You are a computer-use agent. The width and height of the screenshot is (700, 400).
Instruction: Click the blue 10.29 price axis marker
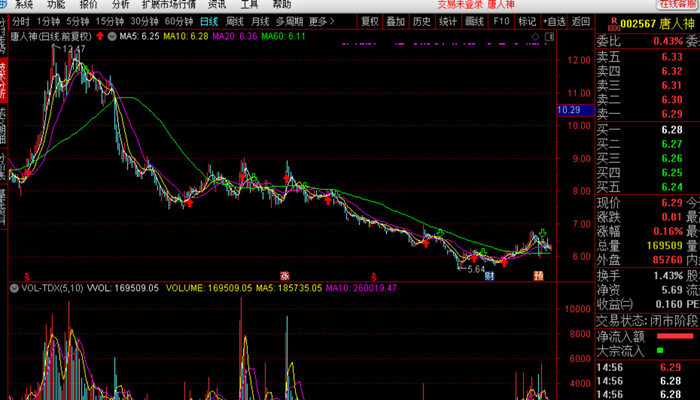coord(575,110)
